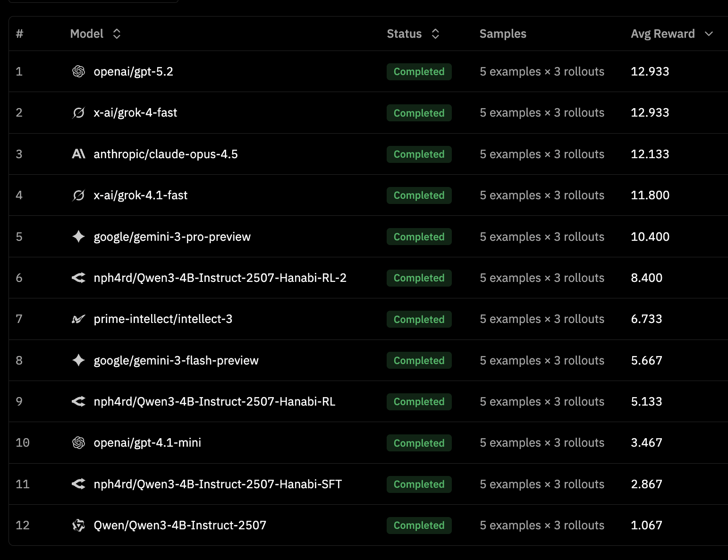Click the xAI logo beside x-ai/grok-4-fast
The width and height of the screenshot is (728, 560).
pos(78,112)
